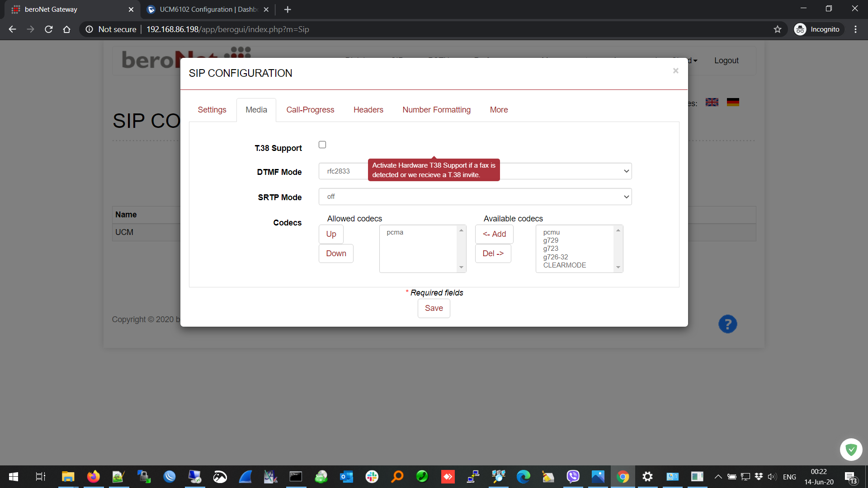Click the Save button

[434, 308]
